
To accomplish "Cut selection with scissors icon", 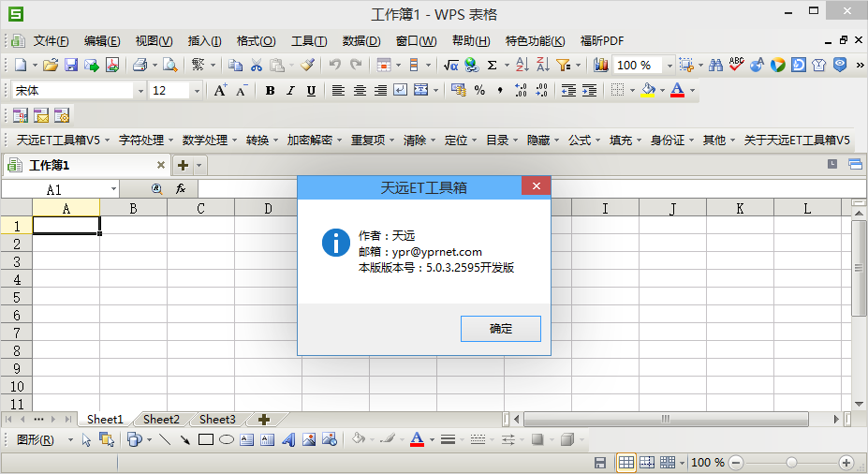I will click(257, 66).
